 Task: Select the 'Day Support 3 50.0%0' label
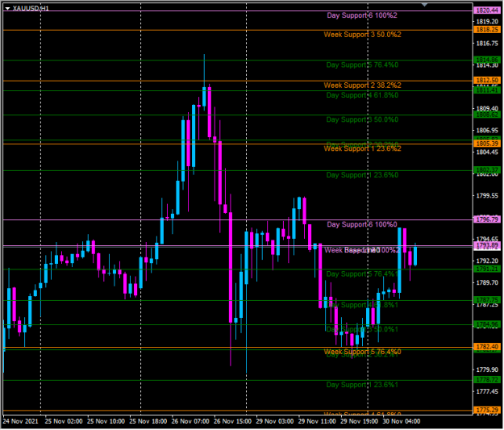362,119
